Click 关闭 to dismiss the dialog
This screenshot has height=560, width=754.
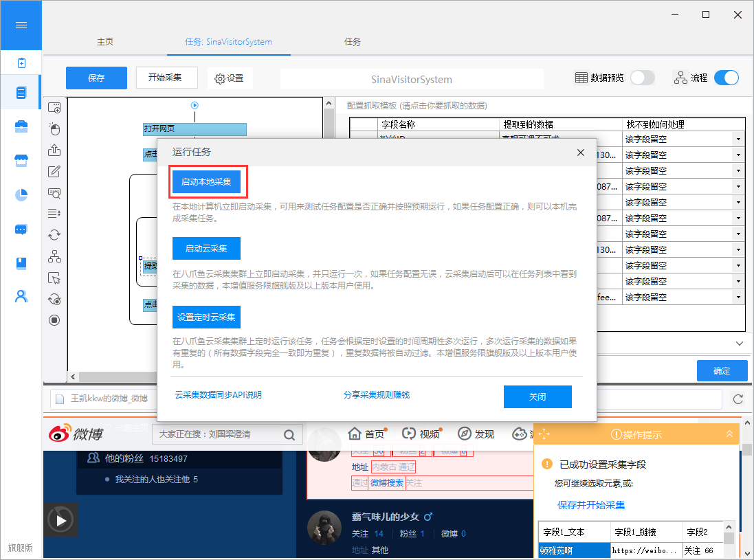pyautogui.click(x=537, y=397)
